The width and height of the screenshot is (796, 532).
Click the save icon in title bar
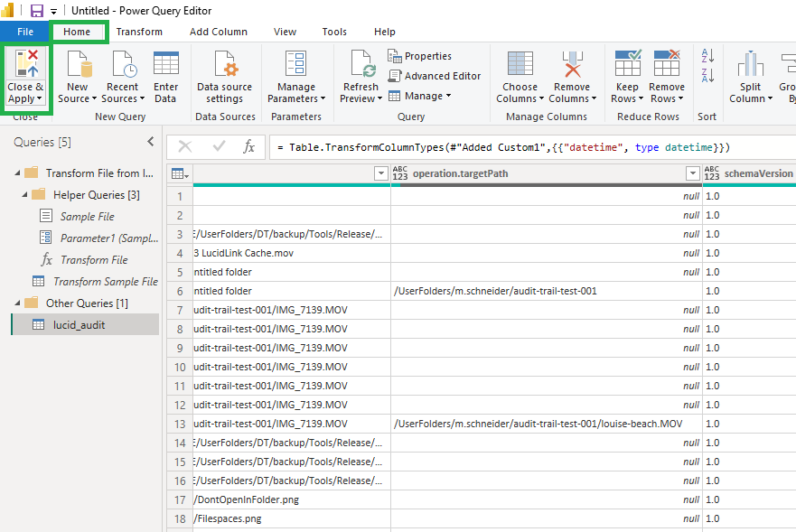pyautogui.click(x=36, y=11)
